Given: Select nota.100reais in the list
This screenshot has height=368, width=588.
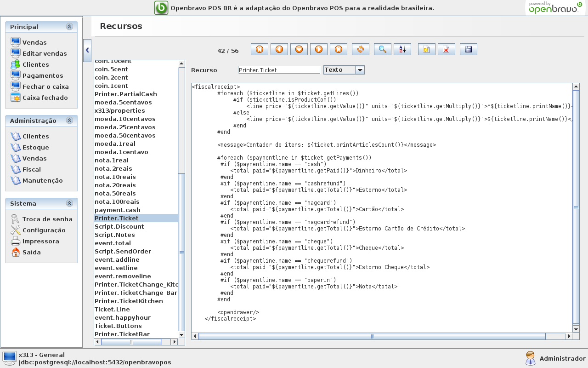Looking at the screenshot, I should (136, 201).
